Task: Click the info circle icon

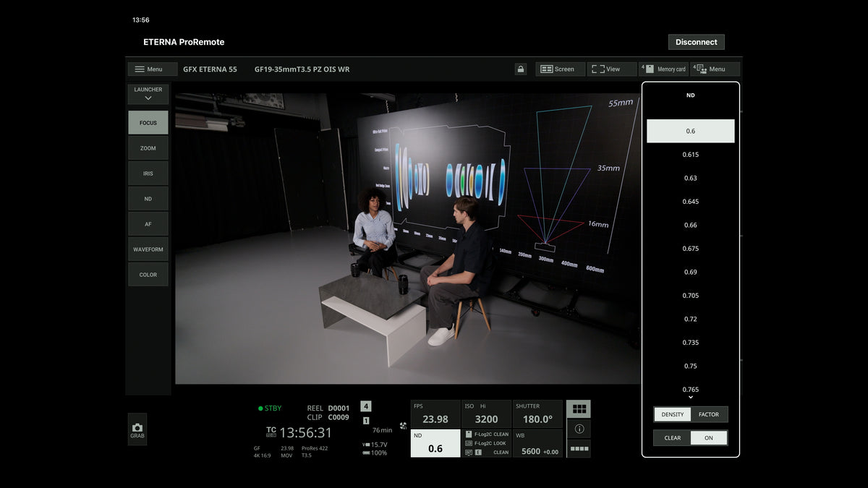Action: coord(578,429)
